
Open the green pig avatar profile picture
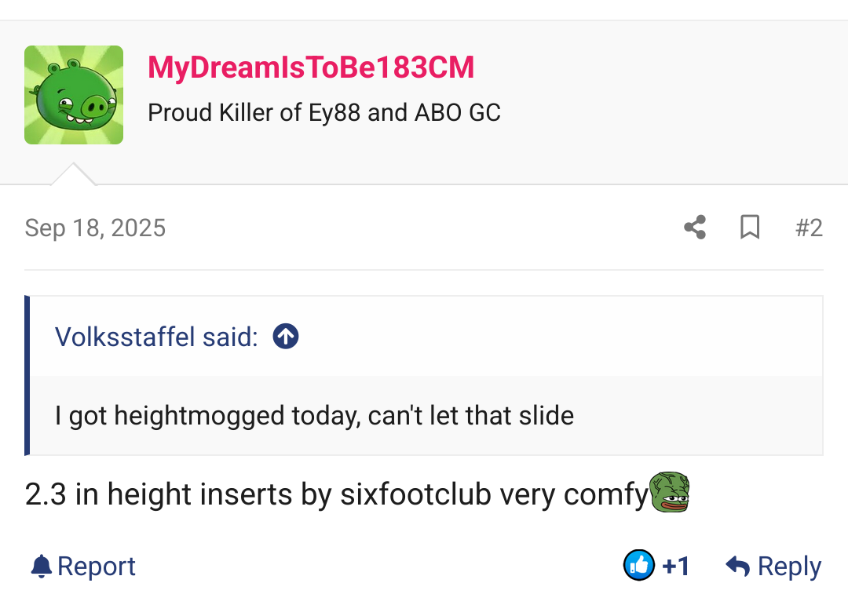click(74, 95)
